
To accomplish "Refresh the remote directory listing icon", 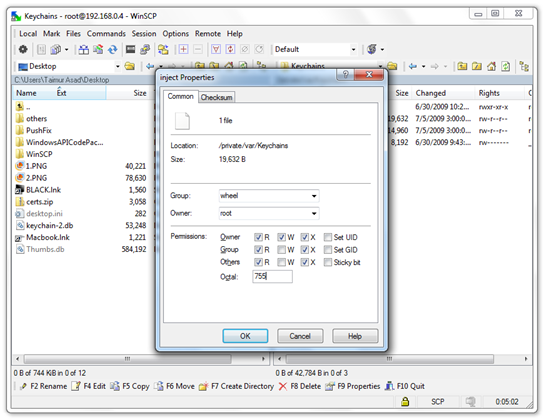I will coord(506,66).
